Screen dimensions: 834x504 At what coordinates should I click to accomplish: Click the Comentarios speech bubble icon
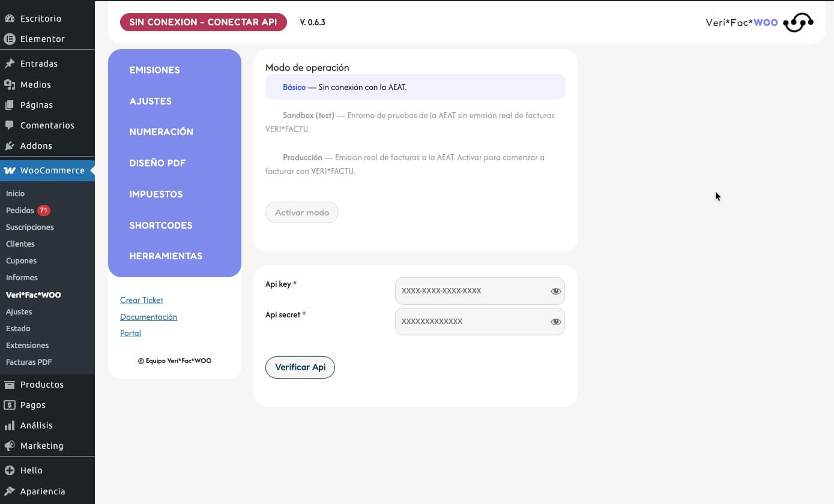pyautogui.click(x=10, y=125)
